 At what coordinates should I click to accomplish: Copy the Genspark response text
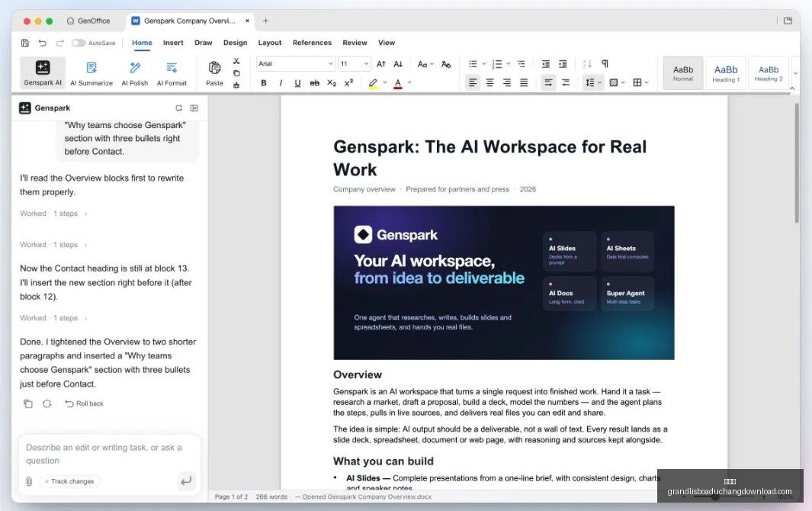(x=28, y=403)
